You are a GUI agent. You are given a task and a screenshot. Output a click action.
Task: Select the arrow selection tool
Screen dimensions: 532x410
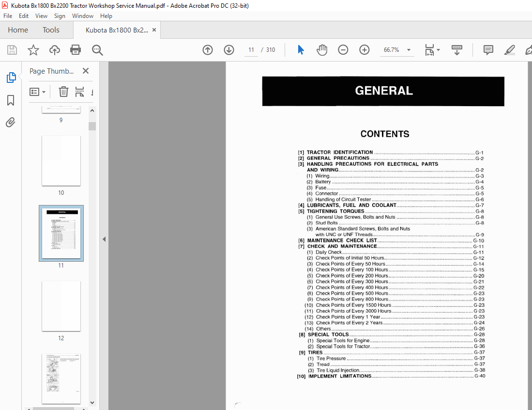point(301,50)
